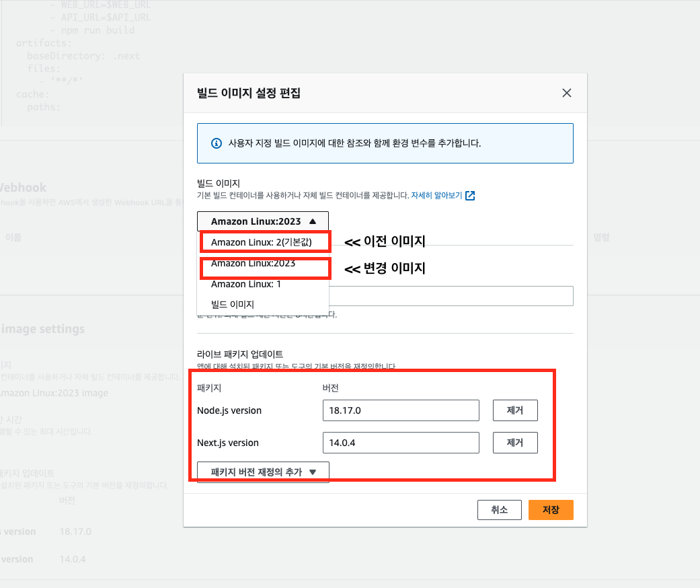Remove the Next.js version override
This screenshot has width=700, height=588.
(515, 442)
